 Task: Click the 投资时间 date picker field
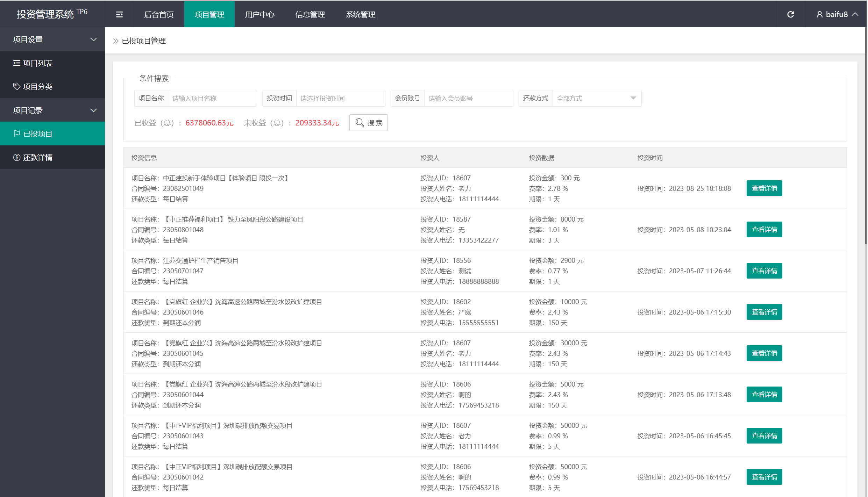(340, 99)
